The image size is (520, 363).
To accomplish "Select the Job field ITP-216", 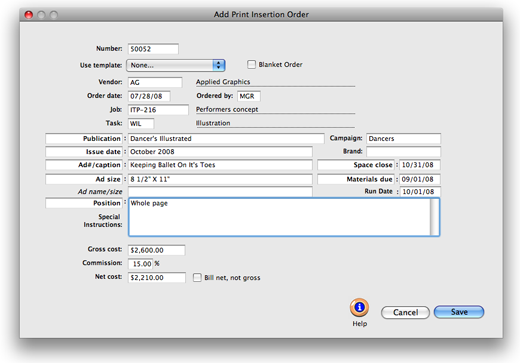I will [x=158, y=110].
